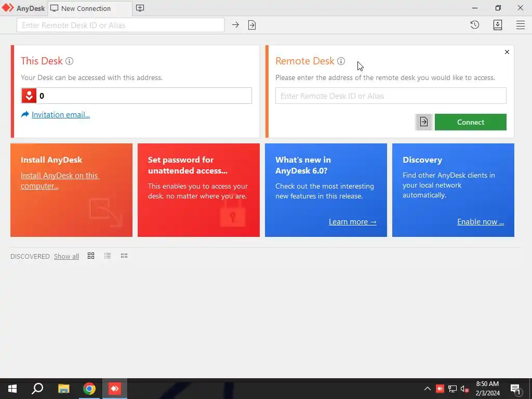Open clock showing 8:50 AM

tap(487, 389)
